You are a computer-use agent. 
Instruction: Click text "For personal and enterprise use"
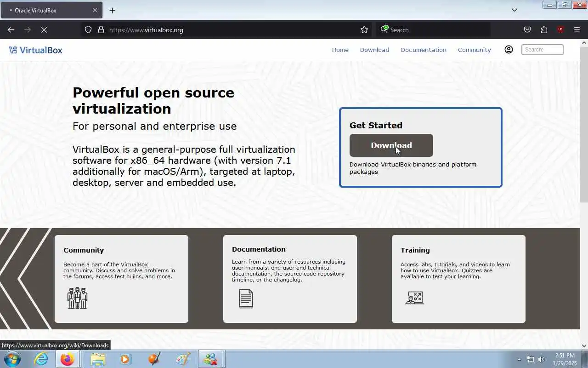155,126
